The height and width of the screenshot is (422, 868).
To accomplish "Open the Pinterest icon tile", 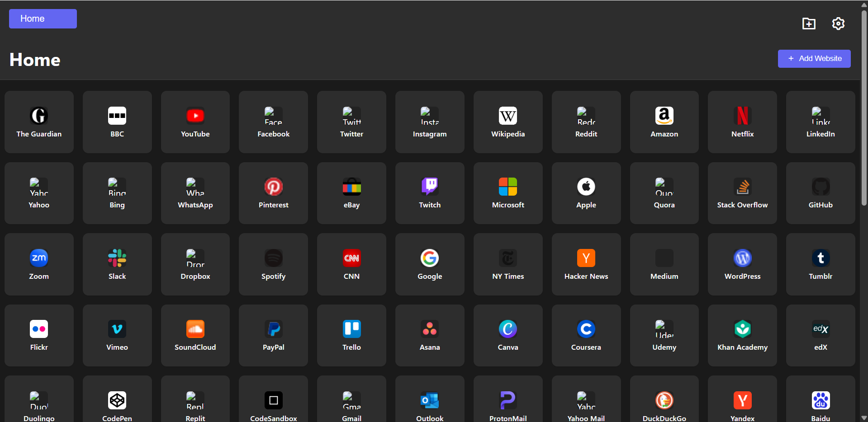I will 273,193.
